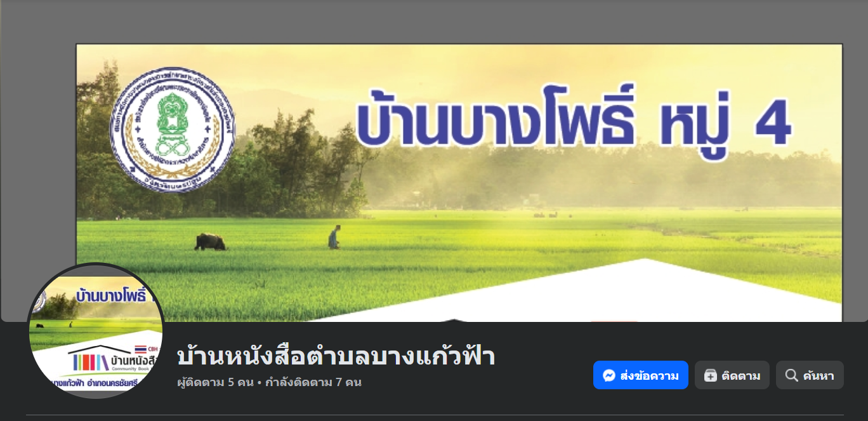
Task: Send a message via ส่งข้อความ button
Action: (641, 375)
